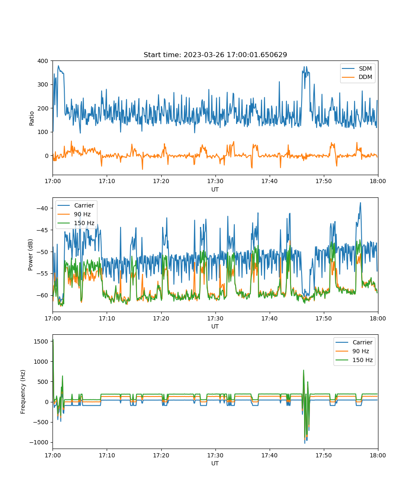Select the SDM legend label

pos(365,68)
